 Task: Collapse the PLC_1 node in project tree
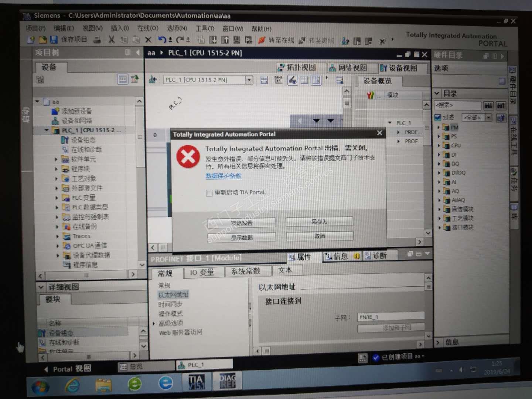(x=47, y=130)
